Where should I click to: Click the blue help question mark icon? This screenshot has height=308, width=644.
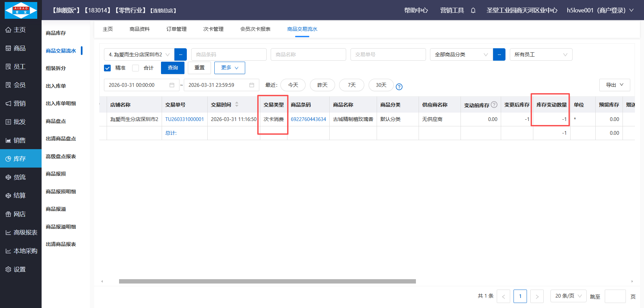(399, 87)
